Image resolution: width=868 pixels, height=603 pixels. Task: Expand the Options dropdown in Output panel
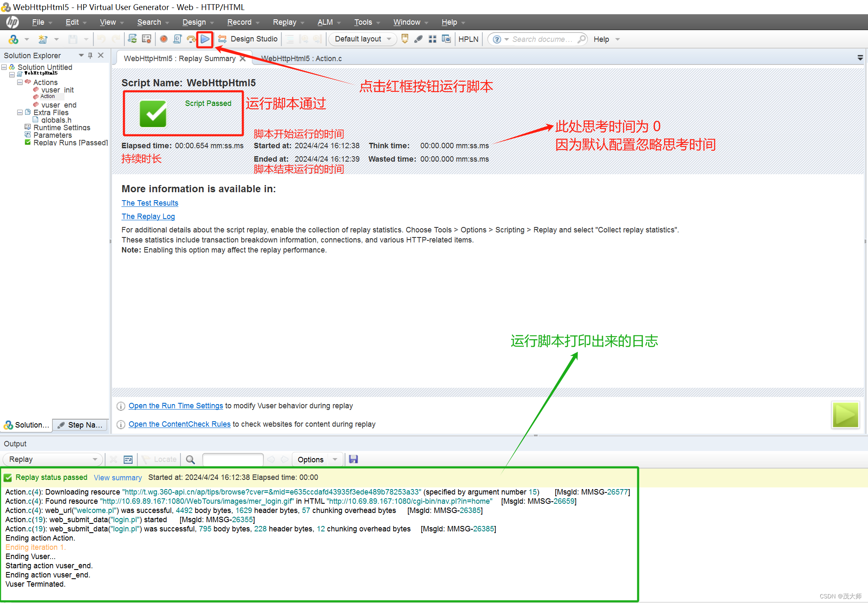pos(335,459)
